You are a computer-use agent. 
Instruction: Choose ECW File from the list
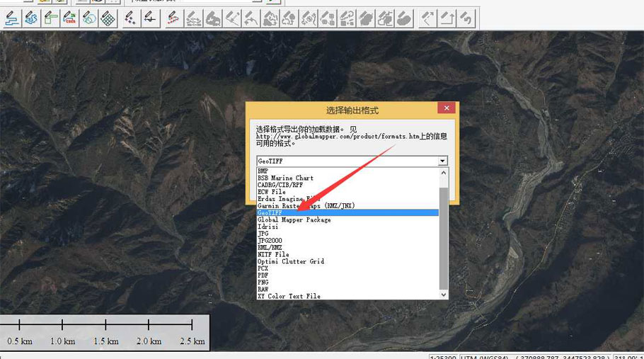[347, 192]
